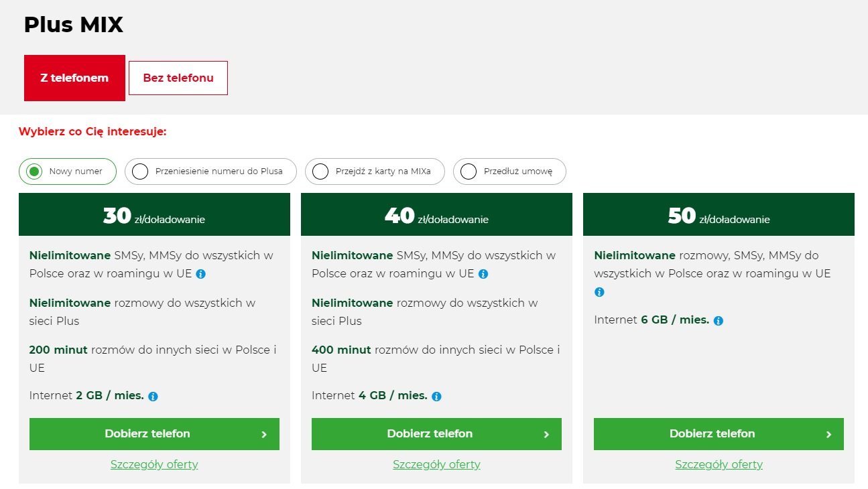Click Nielimitowane rozmowy w sieci Plus in 30 zł plan
Image resolution: width=868 pixels, height=489 pixels.
pyautogui.click(x=142, y=312)
